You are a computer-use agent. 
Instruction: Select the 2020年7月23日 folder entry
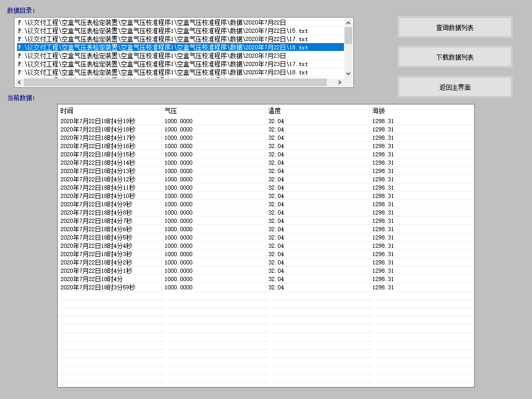point(152,56)
